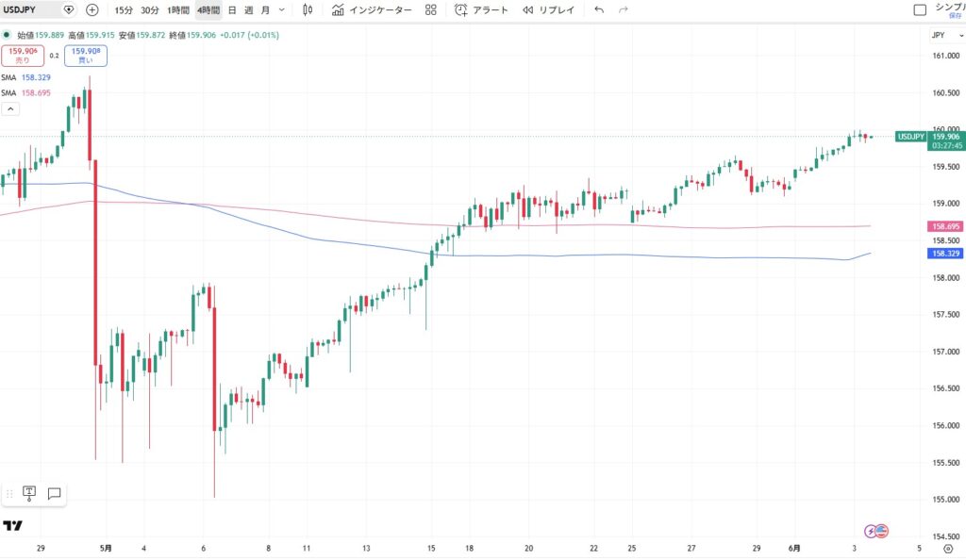Select the text drawing tool

point(29,493)
